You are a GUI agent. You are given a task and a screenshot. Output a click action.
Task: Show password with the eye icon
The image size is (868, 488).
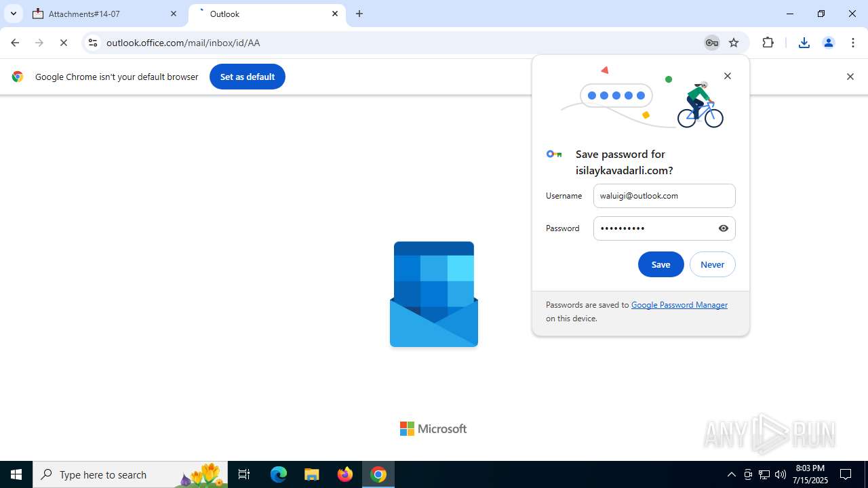point(724,228)
